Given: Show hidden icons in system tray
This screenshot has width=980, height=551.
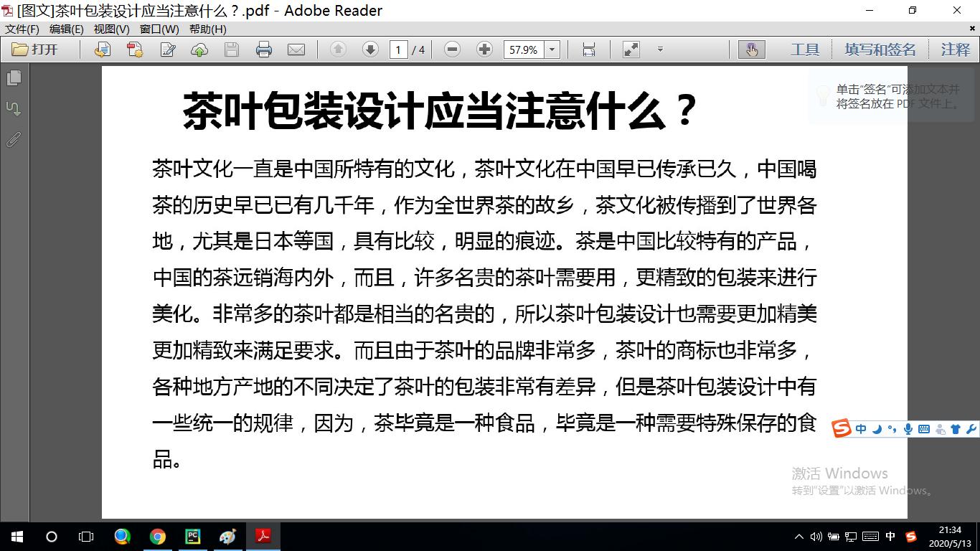Looking at the screenshot, I should 798,535.
